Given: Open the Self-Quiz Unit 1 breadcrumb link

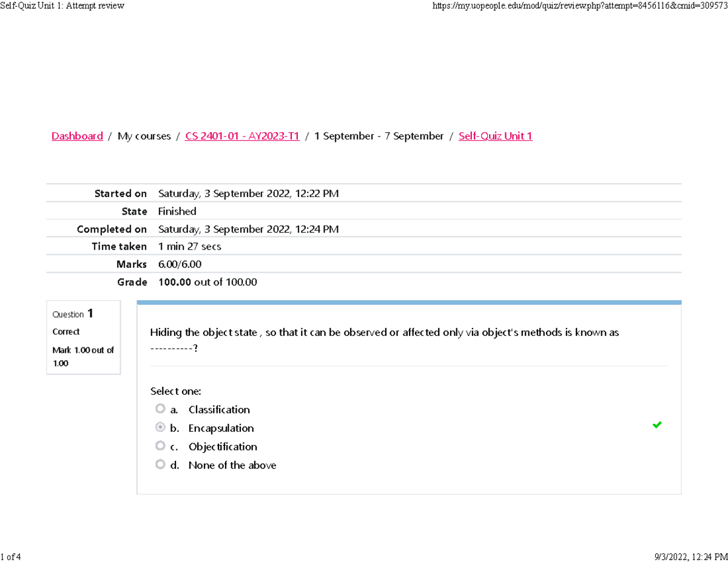Looking at the screenshot, I should [495, 136].
